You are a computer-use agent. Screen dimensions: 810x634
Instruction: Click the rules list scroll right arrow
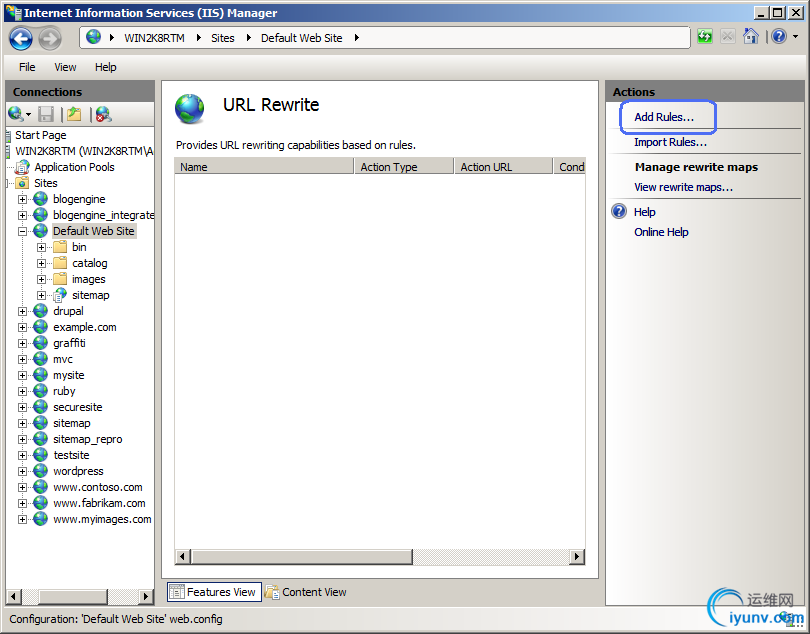(x=578, y=556)
